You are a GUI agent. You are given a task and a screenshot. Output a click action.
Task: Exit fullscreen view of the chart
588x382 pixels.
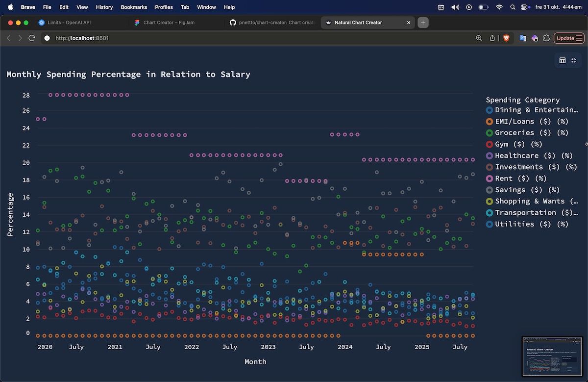click(x=574, y=60)
